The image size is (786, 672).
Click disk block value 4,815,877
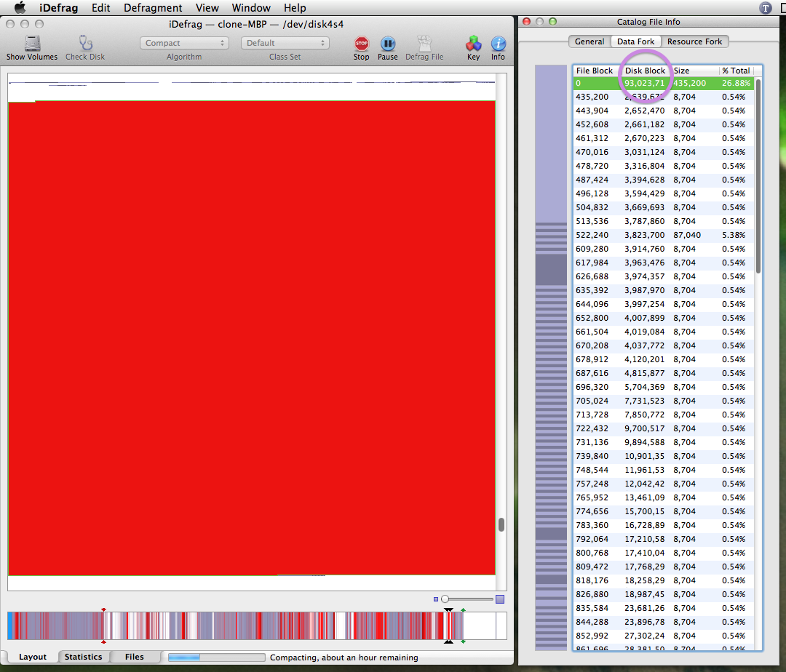644,373
